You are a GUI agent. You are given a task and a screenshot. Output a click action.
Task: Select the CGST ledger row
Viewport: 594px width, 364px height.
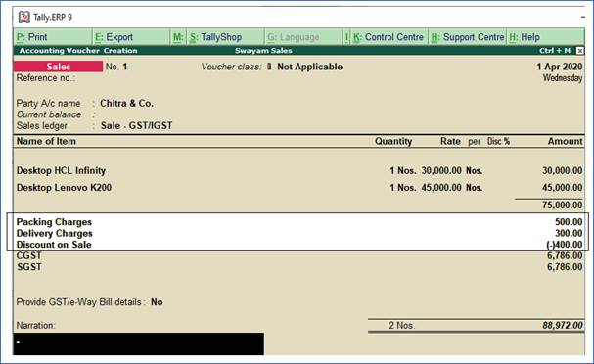tap(299, 255)
